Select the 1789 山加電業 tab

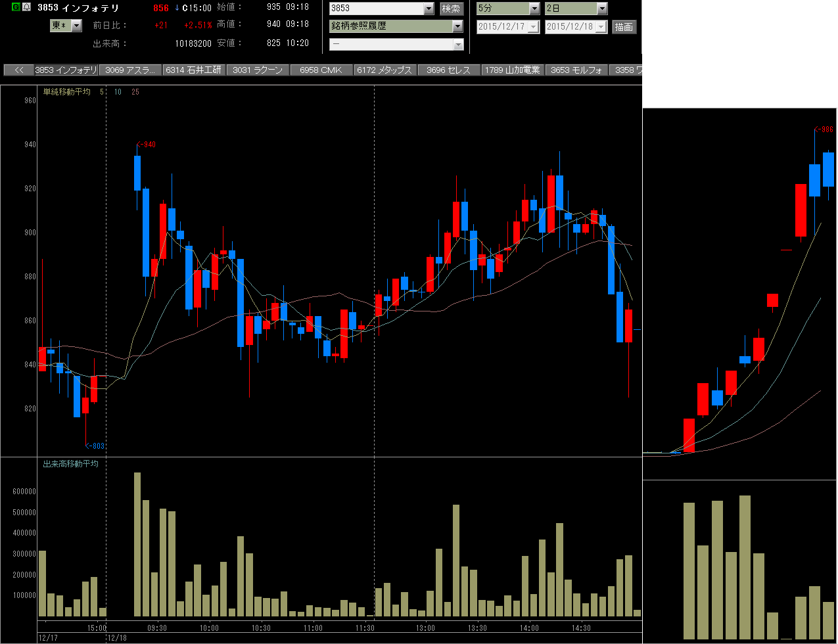click(x=513, y=70)
